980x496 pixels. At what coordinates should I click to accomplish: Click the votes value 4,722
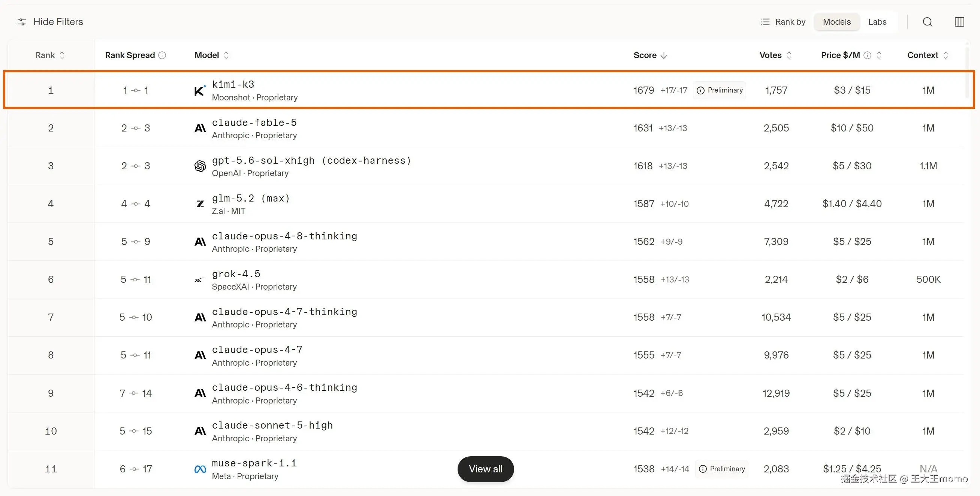[776, 204]
